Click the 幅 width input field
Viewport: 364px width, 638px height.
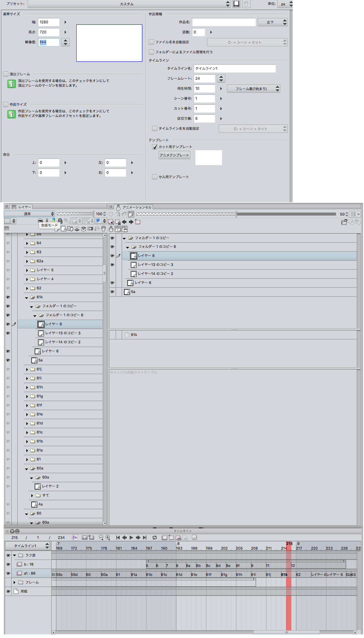pyautogui.click(x=49, y=22)
